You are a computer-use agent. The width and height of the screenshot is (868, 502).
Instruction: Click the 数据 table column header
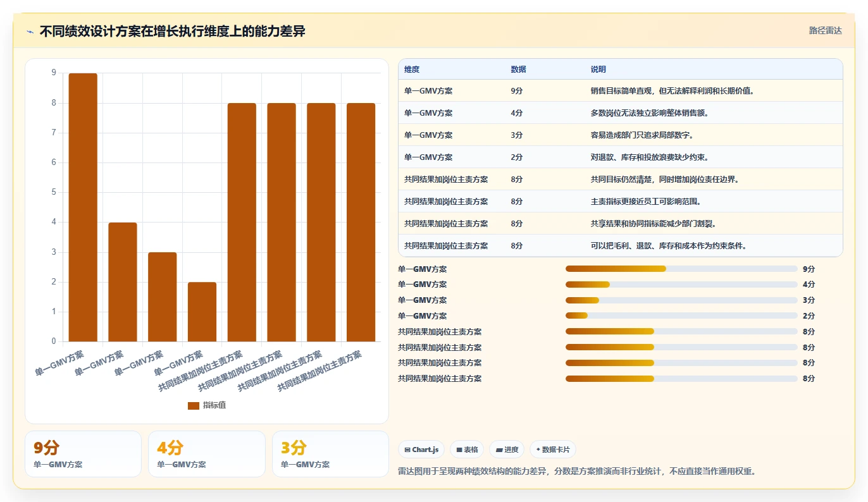point(518,70)
